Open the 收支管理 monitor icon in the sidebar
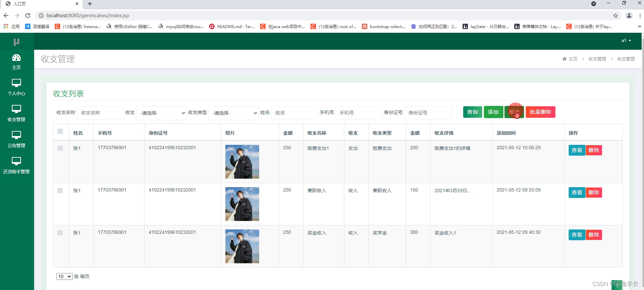This screenshot has height=290, width=644. 16,109
